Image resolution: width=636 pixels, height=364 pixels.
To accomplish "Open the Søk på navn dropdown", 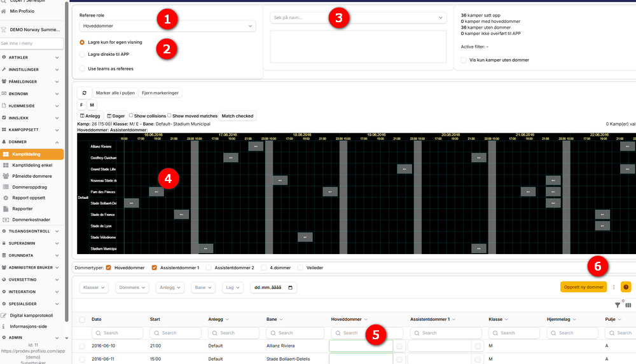I will [358, 17].
